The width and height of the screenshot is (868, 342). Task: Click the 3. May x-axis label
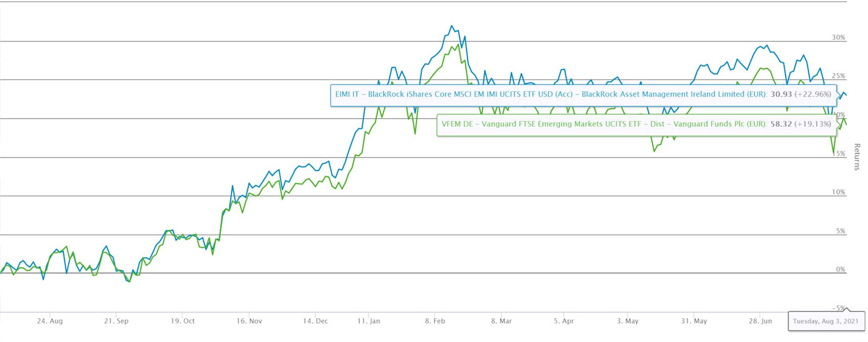628,322
